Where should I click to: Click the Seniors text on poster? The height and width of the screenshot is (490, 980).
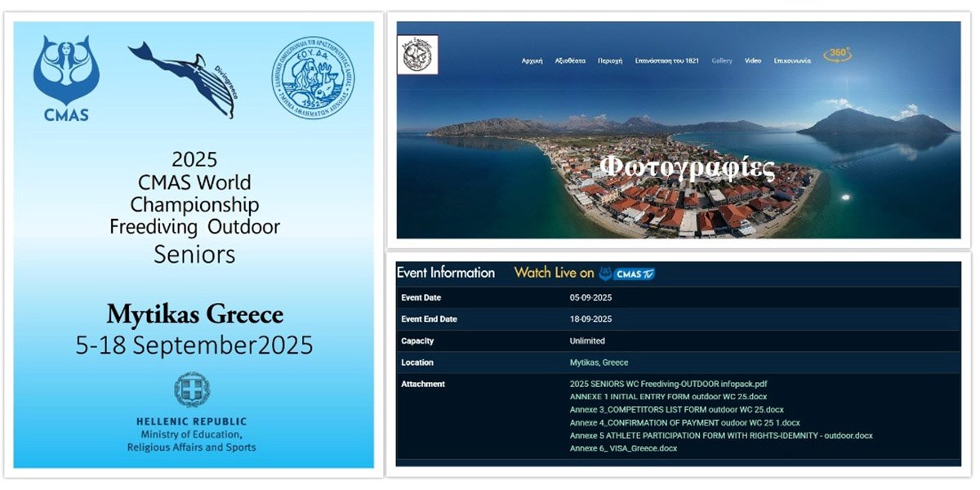[x=194, y=255]
